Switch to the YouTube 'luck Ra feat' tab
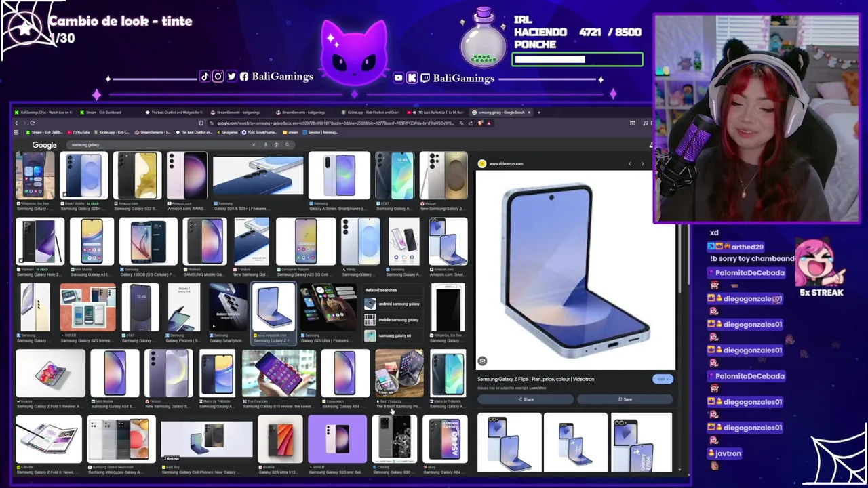This screenshot has height=488, width=868. pyautogui.click(x=436, y=112)
